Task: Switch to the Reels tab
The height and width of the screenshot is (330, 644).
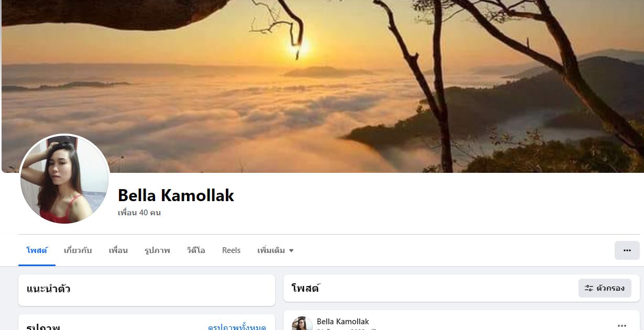Action: 231,250
